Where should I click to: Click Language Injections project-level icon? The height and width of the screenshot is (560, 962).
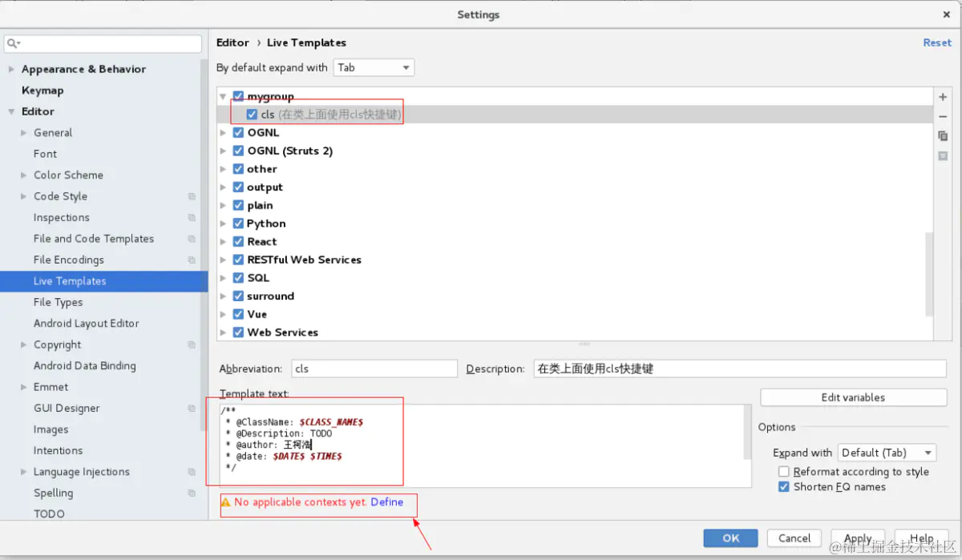(x=192, y=473)
